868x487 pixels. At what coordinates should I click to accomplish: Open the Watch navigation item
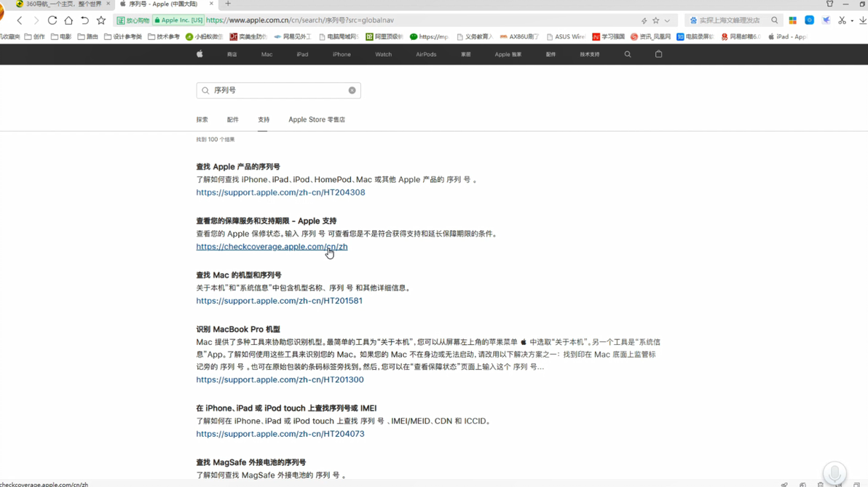[x=384, y=55]
